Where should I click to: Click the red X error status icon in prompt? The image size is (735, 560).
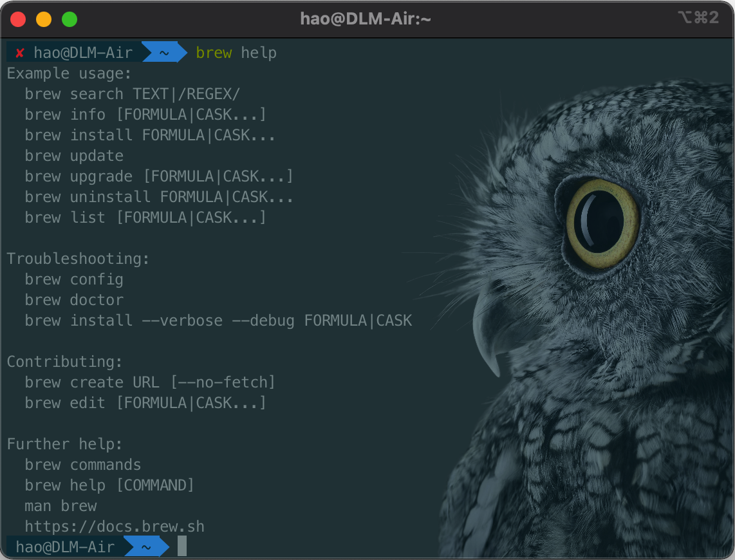[20, 53]
